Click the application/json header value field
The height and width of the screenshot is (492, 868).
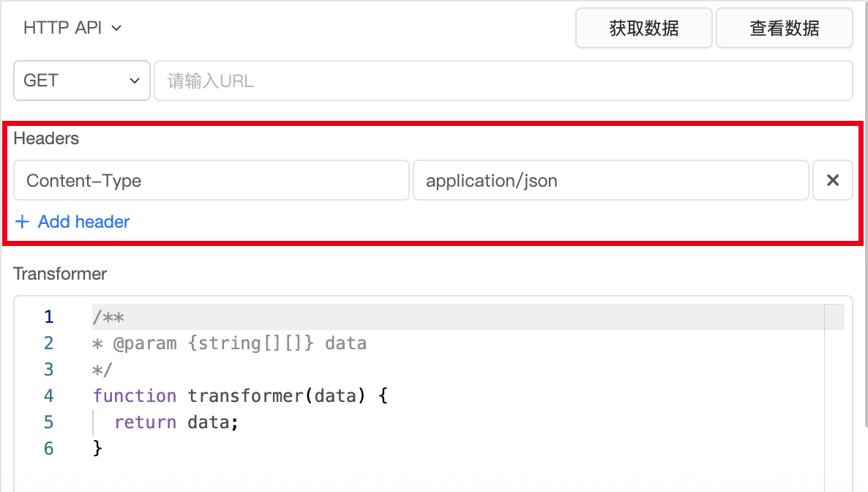click(610, 180)
